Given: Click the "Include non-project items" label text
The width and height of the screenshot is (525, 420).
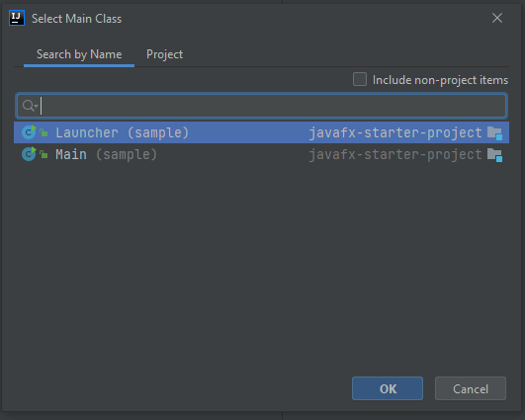Looking at the screenshot, I should coord(440,80).
